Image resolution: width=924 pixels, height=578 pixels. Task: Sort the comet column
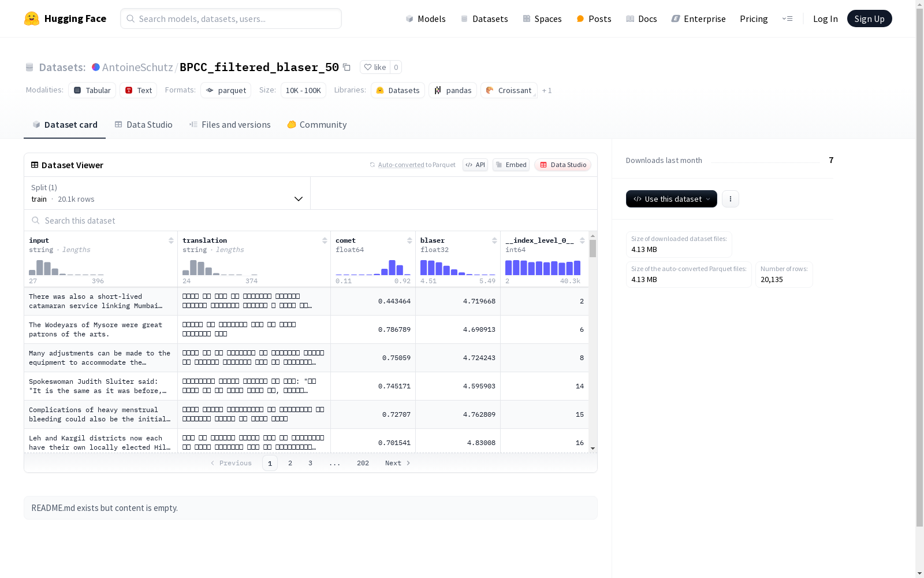[x=409, y=240]
